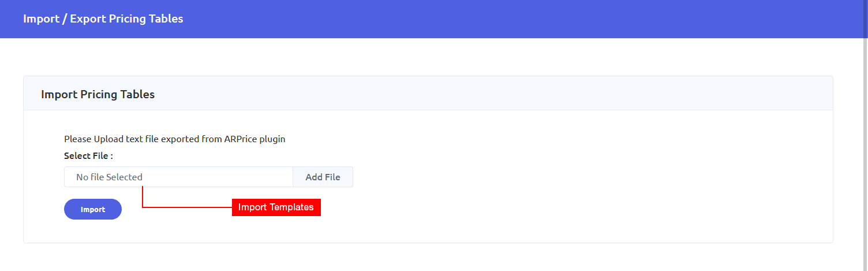Click the blue Import button
This screenshot has height=271, width=868.
(x=93, y=209)
